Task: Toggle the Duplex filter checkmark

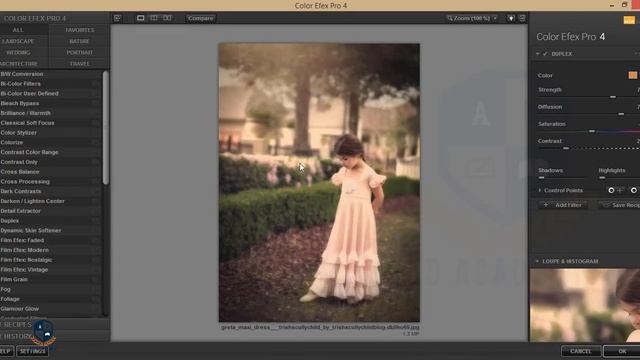Action: (x=545, y=54)
